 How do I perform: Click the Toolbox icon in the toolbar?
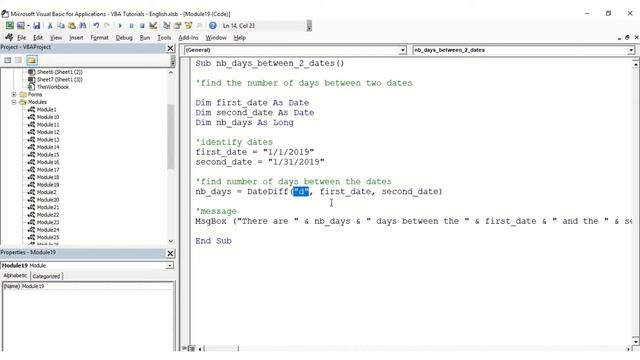(199, 25)
